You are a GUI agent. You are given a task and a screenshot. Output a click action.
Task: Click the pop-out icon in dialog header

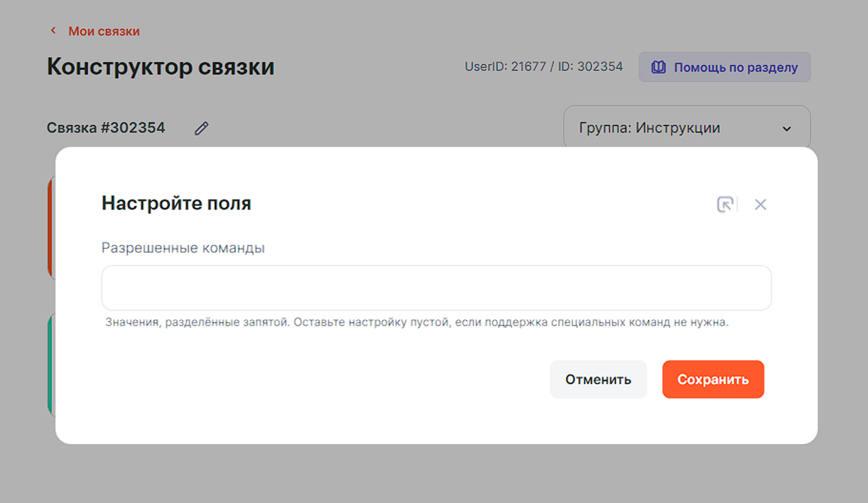(x=725, y=205)
